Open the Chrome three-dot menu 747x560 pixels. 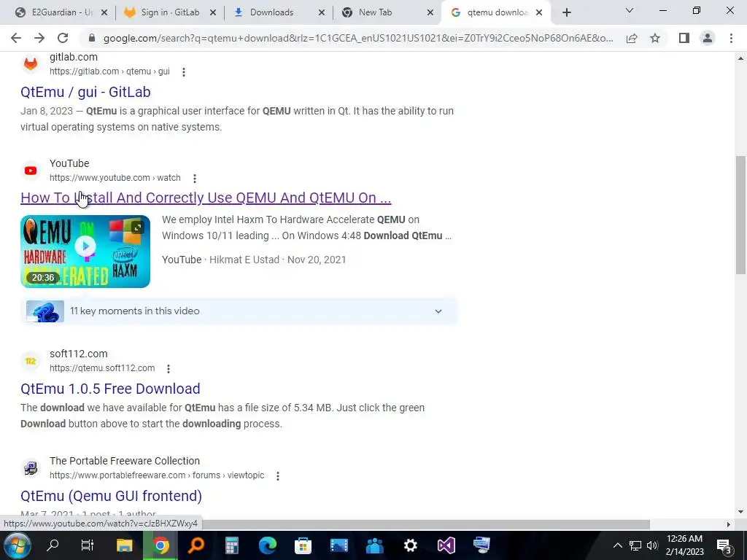click(731, 38)
